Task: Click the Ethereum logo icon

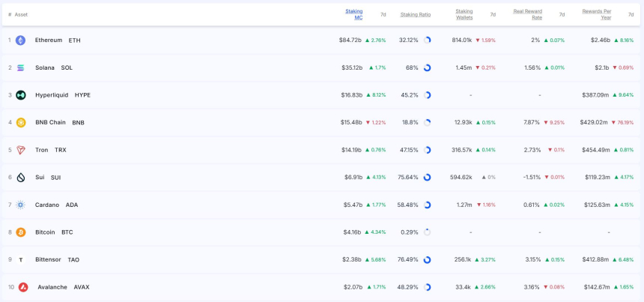Action: point(20,40)
